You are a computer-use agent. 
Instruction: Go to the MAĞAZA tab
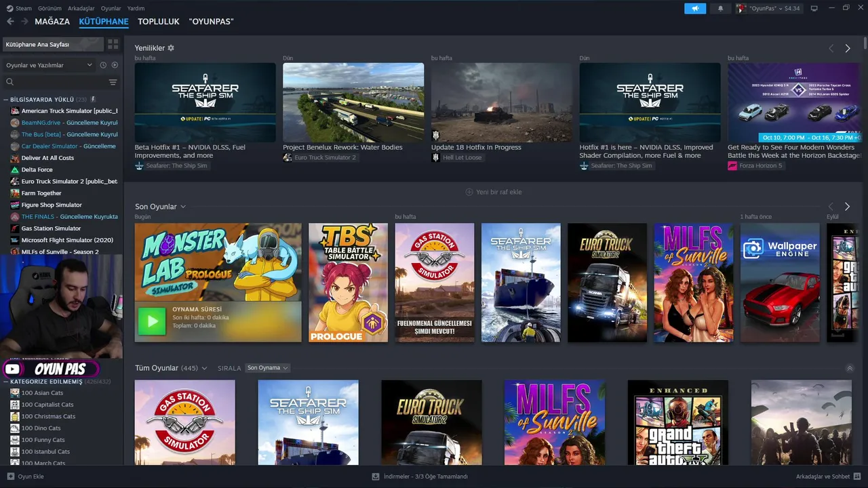(x=52, y=22)
